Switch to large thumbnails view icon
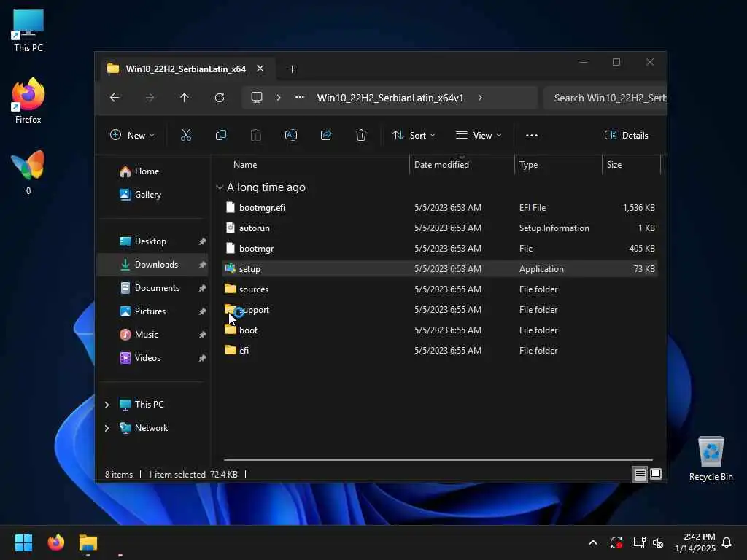This screenshot has width=747, height=560. tap(656, 474)
